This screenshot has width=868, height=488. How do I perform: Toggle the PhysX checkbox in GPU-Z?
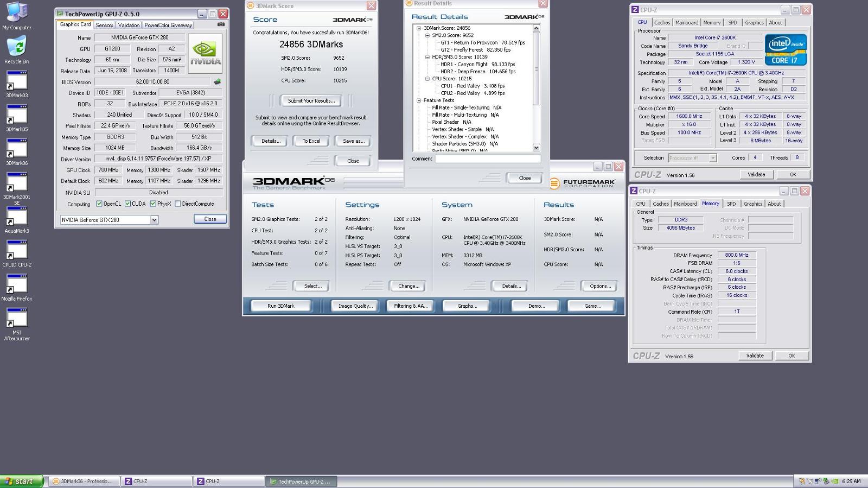click(x=153, y=204)
